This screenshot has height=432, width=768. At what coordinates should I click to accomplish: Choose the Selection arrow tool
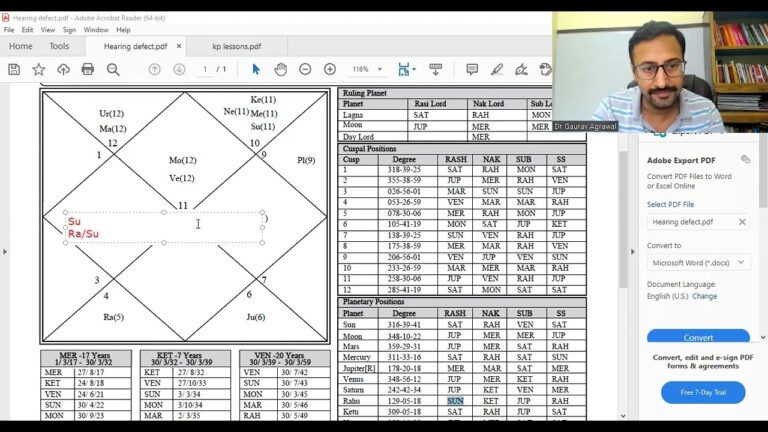pos(256,70)
